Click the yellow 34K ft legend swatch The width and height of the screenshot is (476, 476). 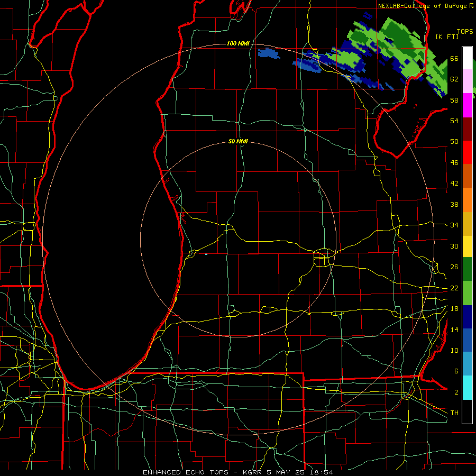(x=467, y=246)
